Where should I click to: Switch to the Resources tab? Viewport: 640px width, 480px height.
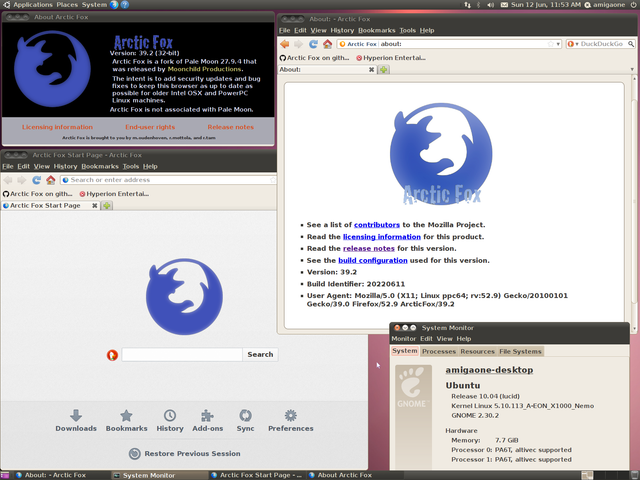point(478,351)
